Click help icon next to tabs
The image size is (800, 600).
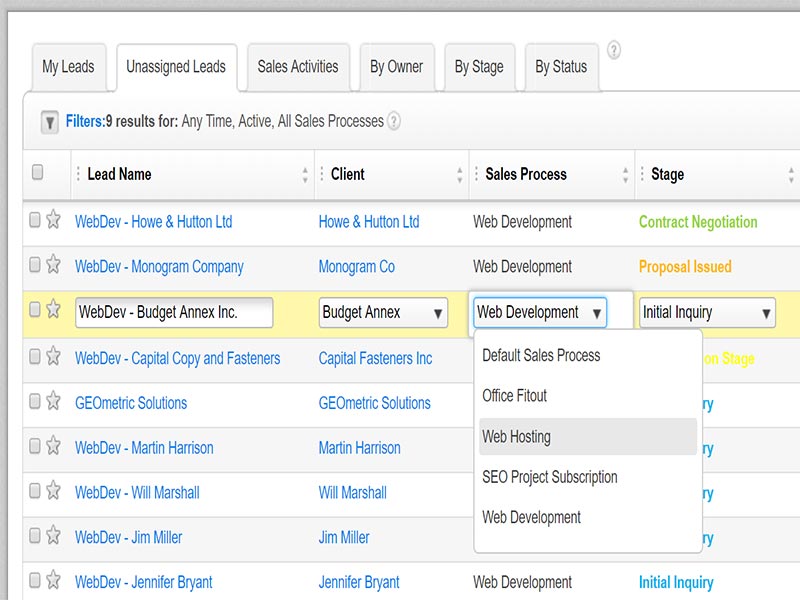click(613, 50)
